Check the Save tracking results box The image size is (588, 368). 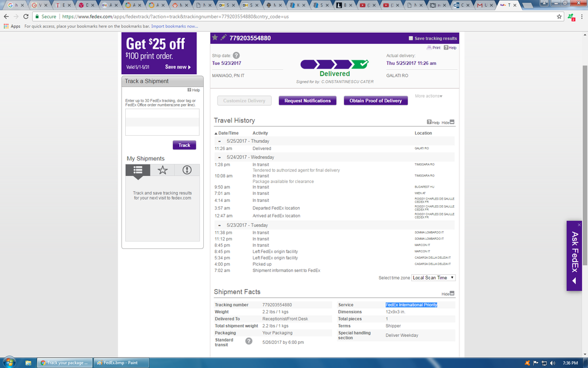[411, 39]
